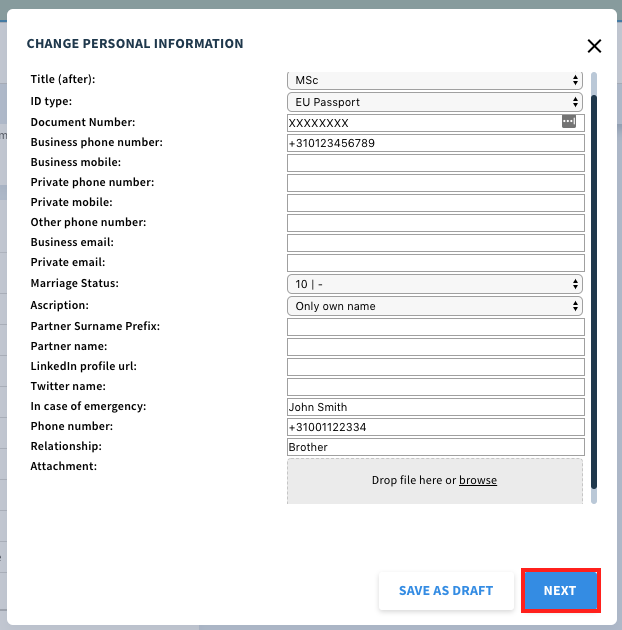Image resolution: width=622 pixels, height=630 pixels.
Task: Expand the Marriage Status dropdown
Action: (x=435, y=284)
